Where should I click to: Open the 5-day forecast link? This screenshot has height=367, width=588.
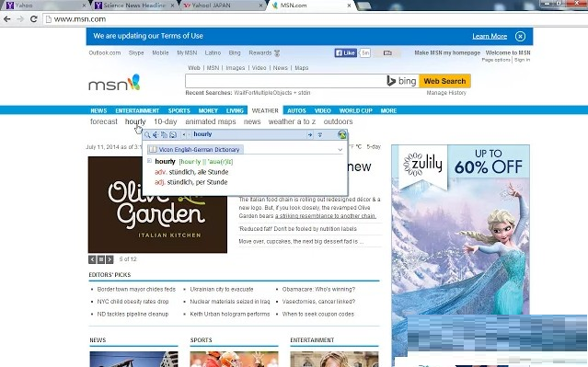coord(374,146)
